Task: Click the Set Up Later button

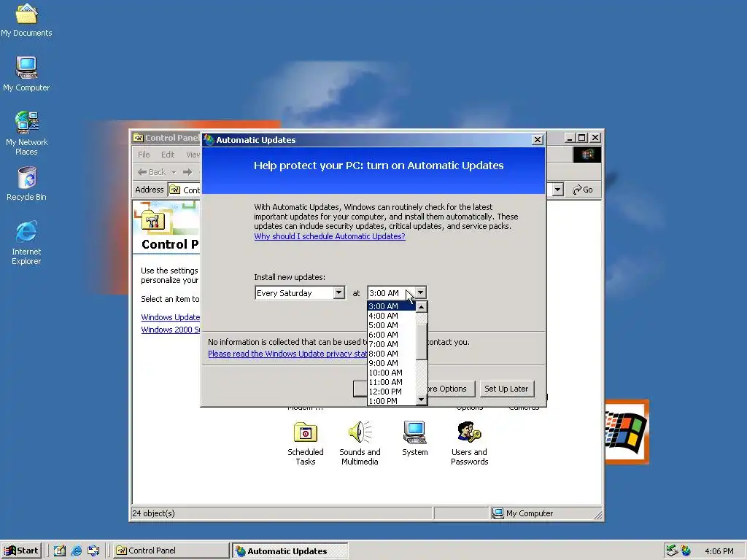Action: [506, 389]
